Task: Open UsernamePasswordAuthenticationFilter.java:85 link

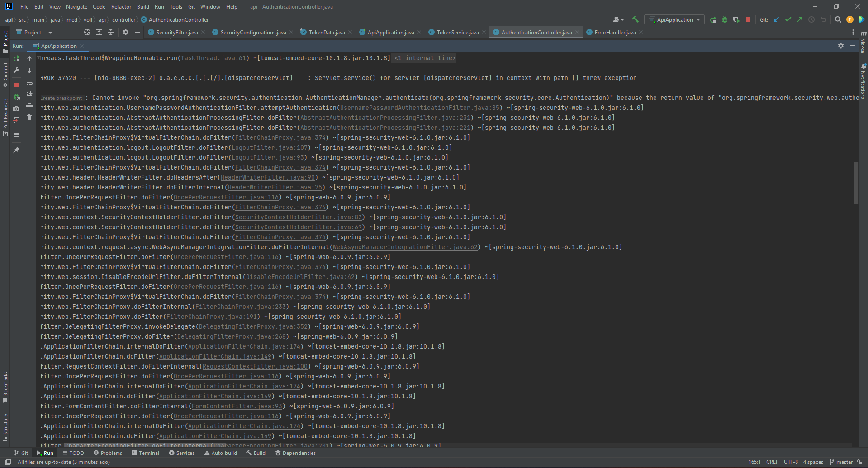Action: coord(420,108)
